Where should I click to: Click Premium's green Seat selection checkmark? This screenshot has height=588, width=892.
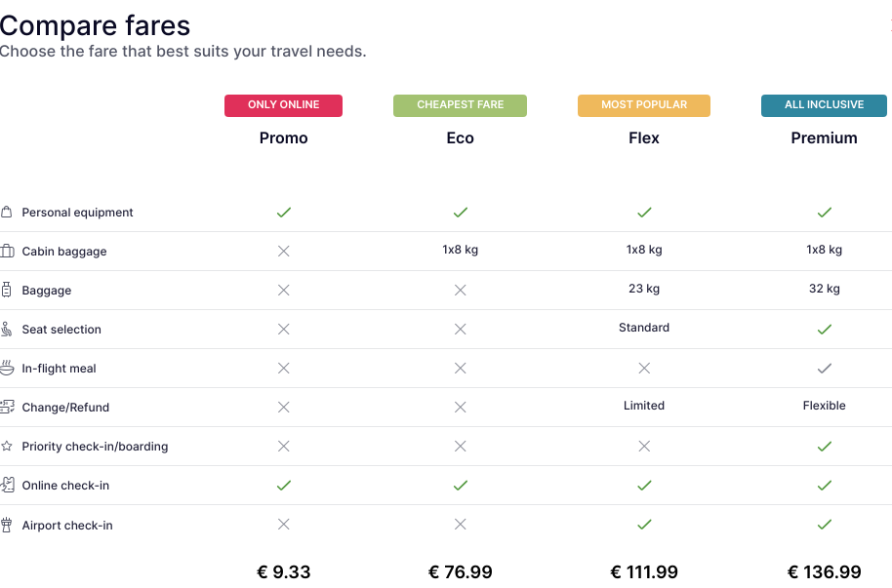825,330
